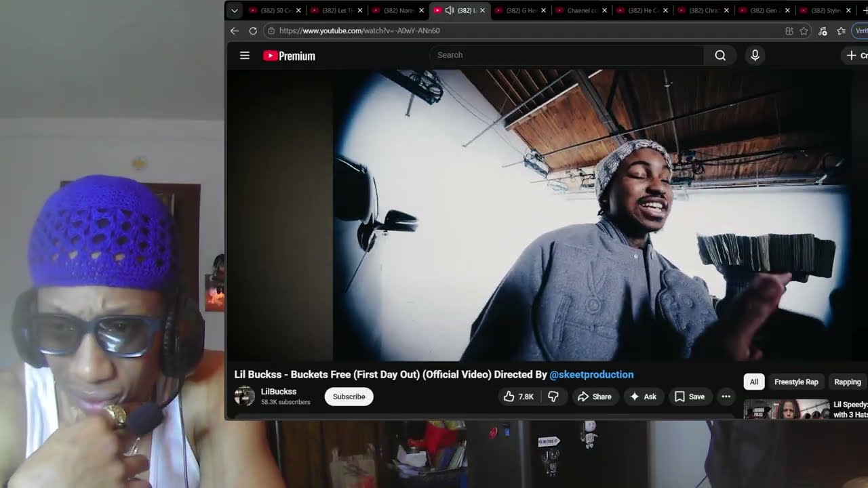The width and height of the screenshot is (868, 488).
Task: Close the '(382) Let Th' tab
Action: (x=360, y=10)
